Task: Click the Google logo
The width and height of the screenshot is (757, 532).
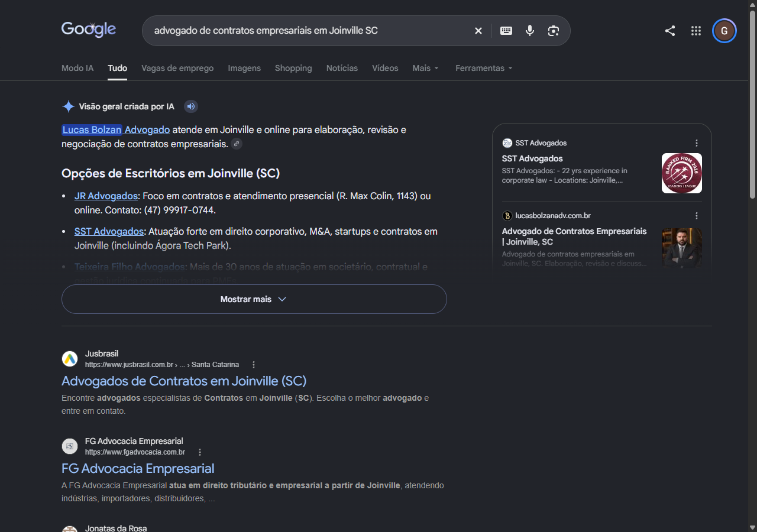Action: (89, 30)
